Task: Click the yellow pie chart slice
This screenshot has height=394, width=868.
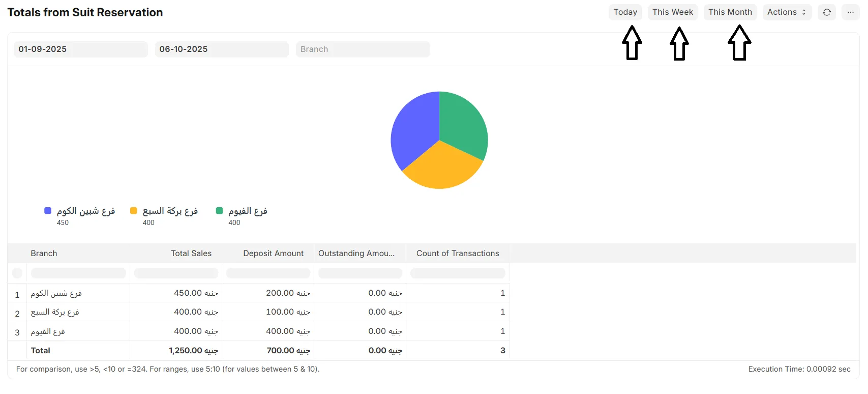Action: 441,169
